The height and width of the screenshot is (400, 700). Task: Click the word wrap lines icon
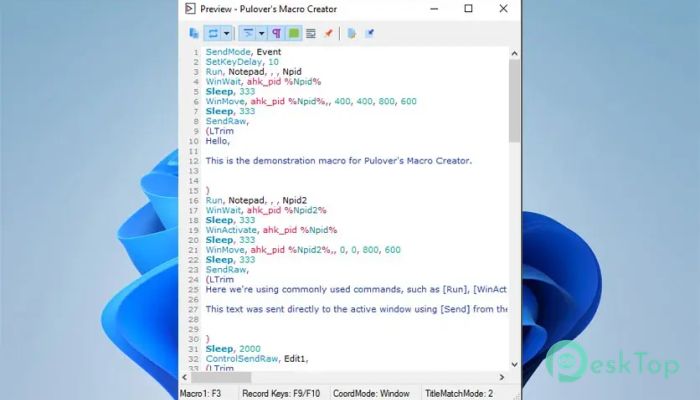(311, 33)
